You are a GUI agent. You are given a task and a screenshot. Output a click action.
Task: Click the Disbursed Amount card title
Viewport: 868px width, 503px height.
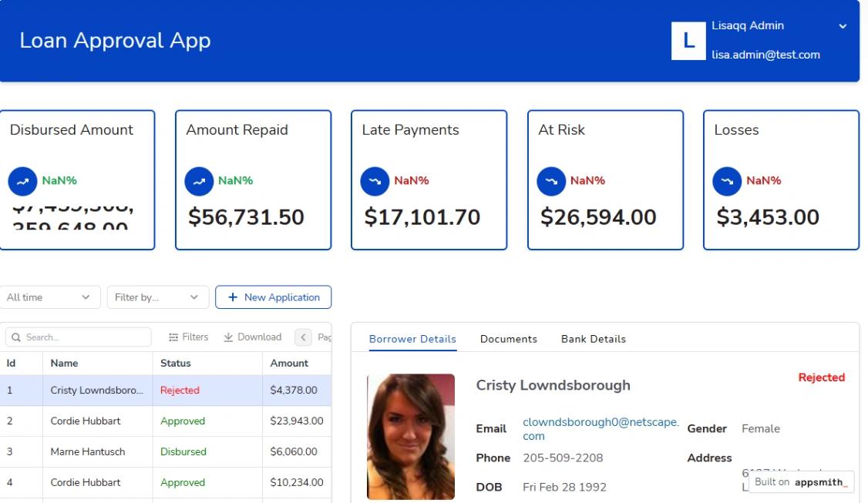point(72,129)
